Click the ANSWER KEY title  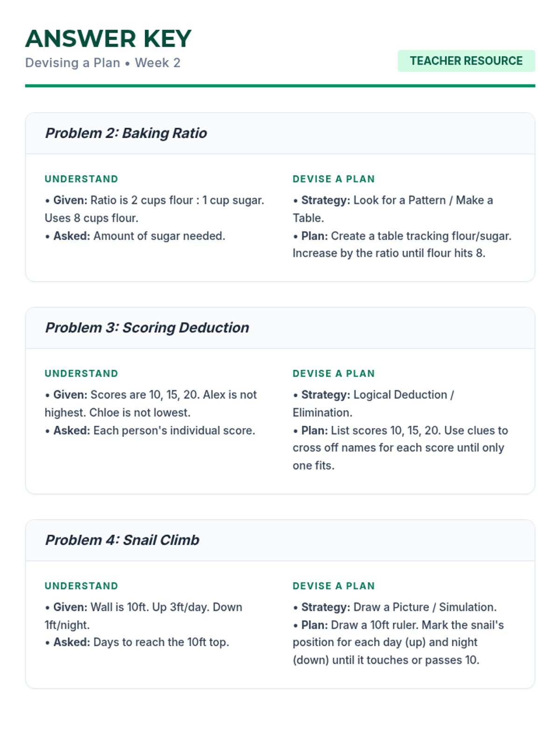[108, 39]
